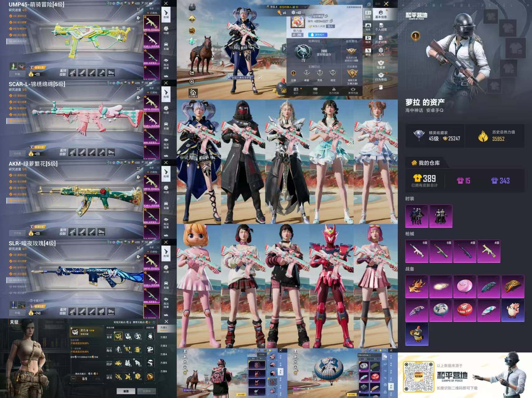Open the 绿洲 mode icon in the profile panel

(x=368, y=39)
